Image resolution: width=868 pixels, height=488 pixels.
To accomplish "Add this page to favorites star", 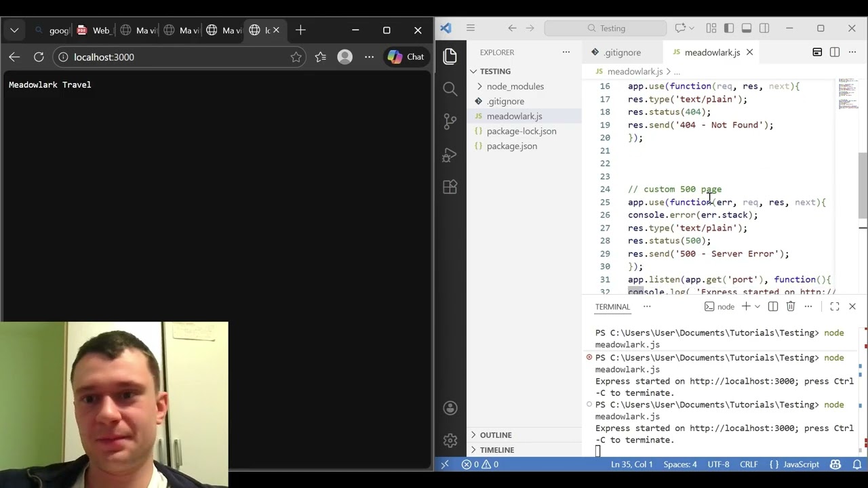I will tap(296, 57).
